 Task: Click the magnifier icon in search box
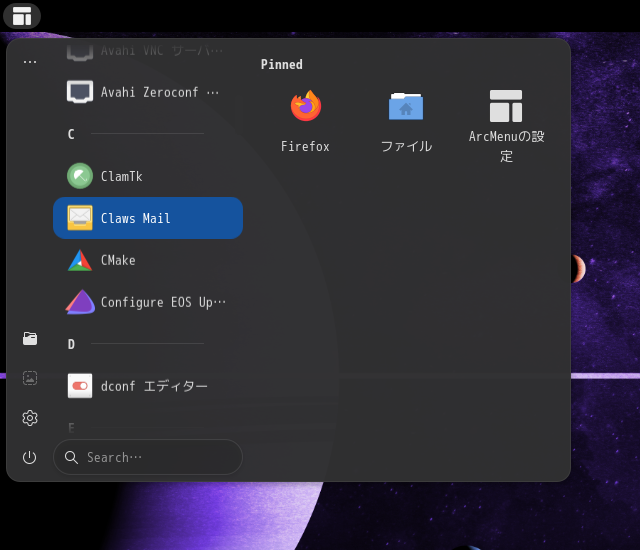click(71, 457)
